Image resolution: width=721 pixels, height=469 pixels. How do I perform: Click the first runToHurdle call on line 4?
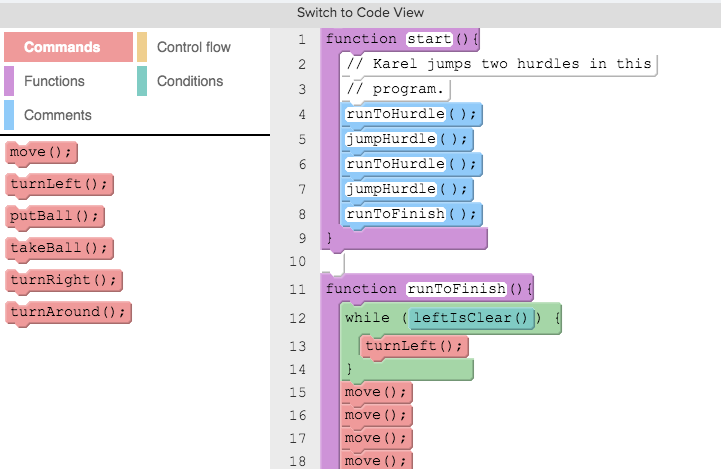394,114
